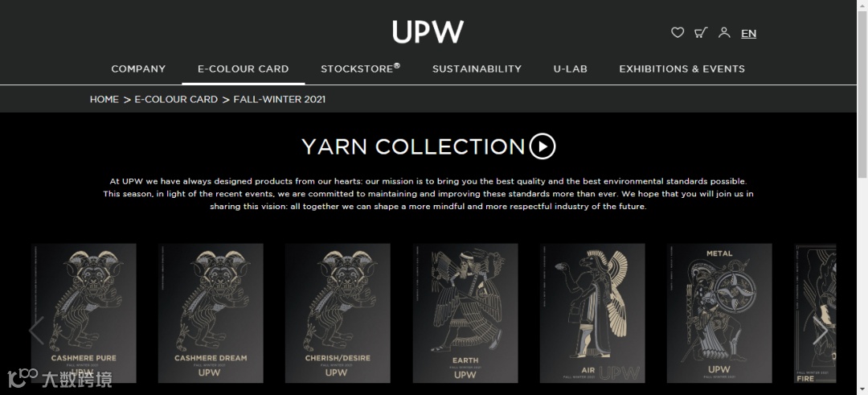Open the COMPANY menu
This screenshot has height=395, width=868.
[138, 68]
